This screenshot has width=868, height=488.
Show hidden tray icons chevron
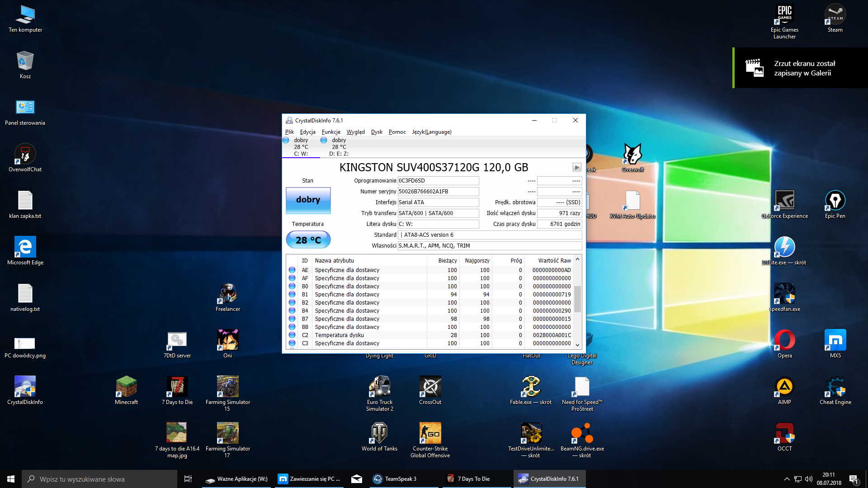pos(787,479)
